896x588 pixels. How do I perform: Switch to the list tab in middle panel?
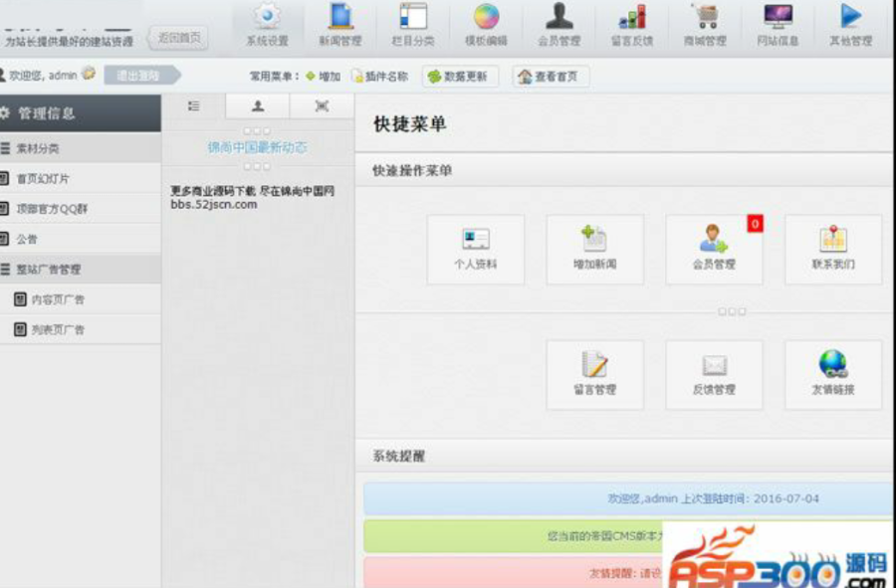(x=195, y=104)
